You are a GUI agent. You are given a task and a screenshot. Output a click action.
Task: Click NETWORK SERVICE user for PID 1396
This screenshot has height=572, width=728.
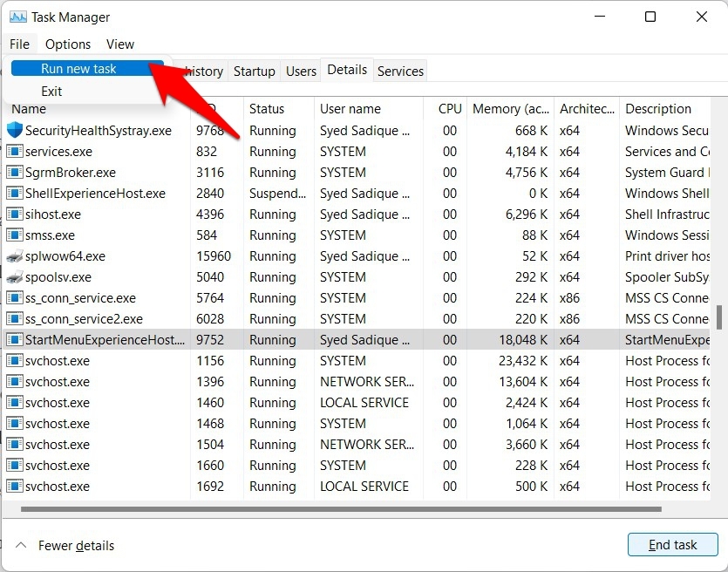pos(367,382)
